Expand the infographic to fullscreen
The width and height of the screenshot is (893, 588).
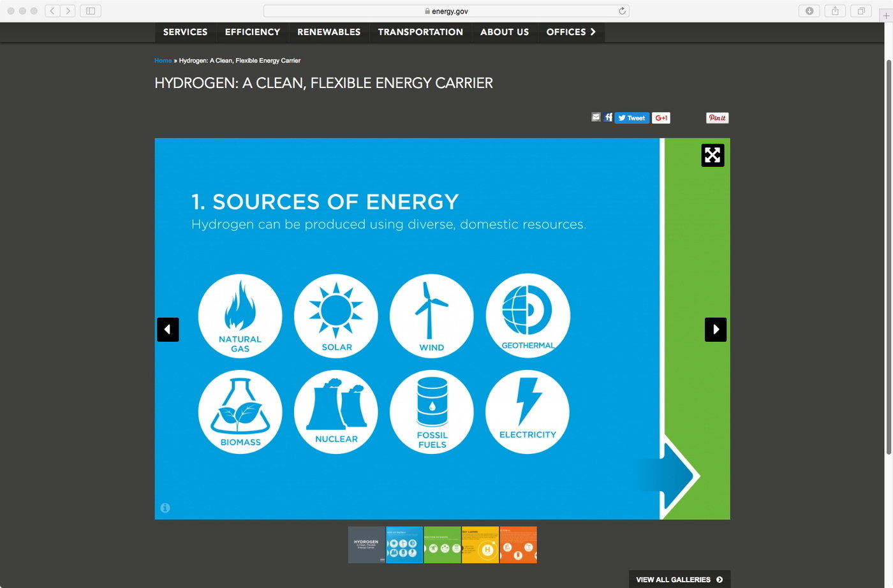tap(712, 154)
